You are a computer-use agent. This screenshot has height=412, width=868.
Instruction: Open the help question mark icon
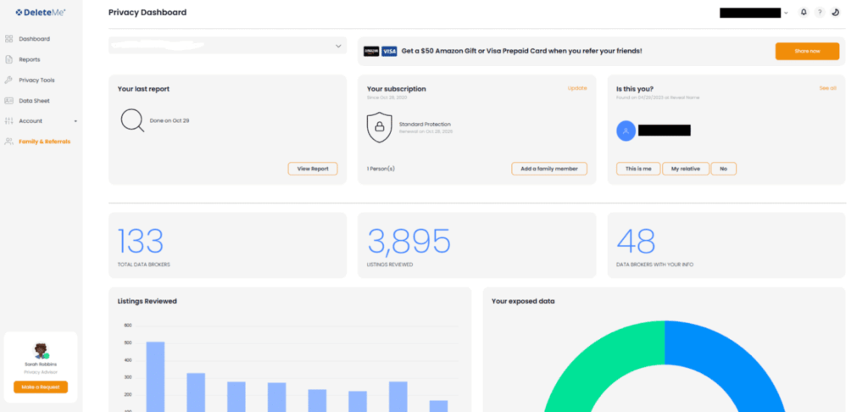(820, 12)
